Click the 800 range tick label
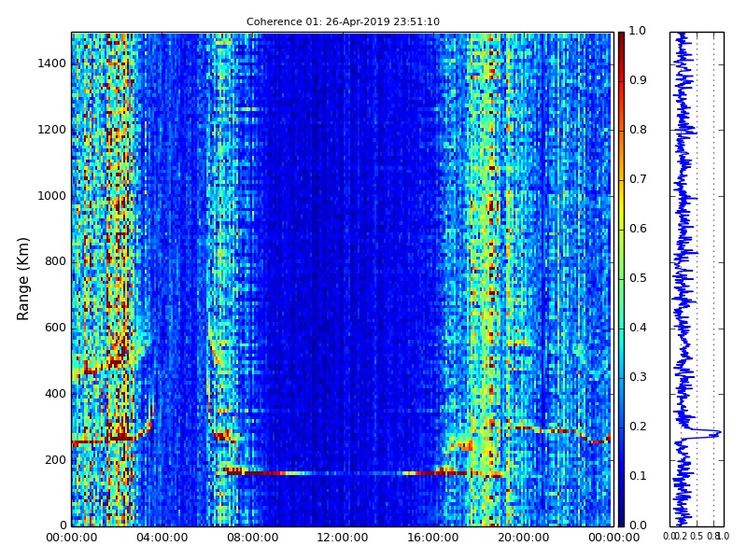Screen dimensions: 747x560 (x=56, y=261)
